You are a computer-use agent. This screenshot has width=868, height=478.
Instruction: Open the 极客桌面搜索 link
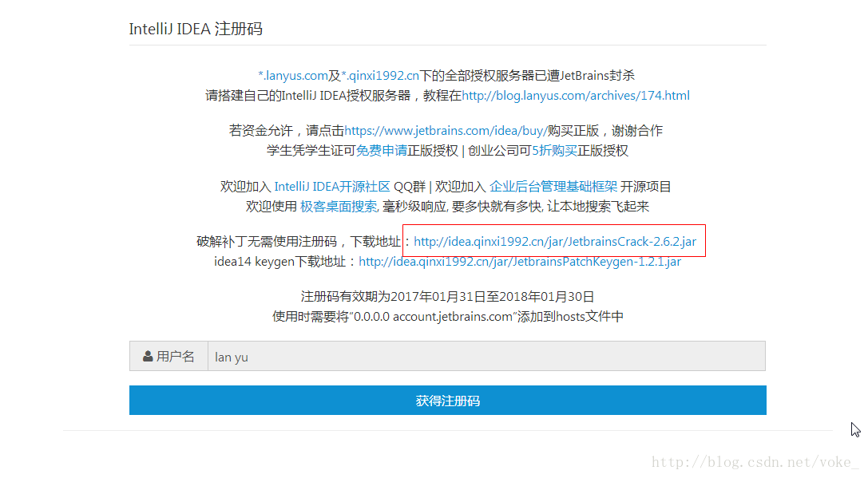[339, 207]
